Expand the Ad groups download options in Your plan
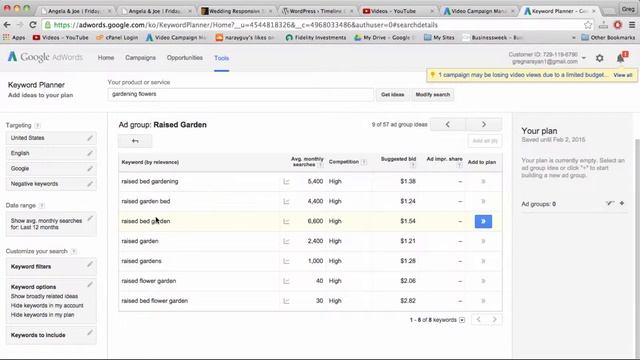Viewport: 640px width, 360px height. [x=609, y=203]
